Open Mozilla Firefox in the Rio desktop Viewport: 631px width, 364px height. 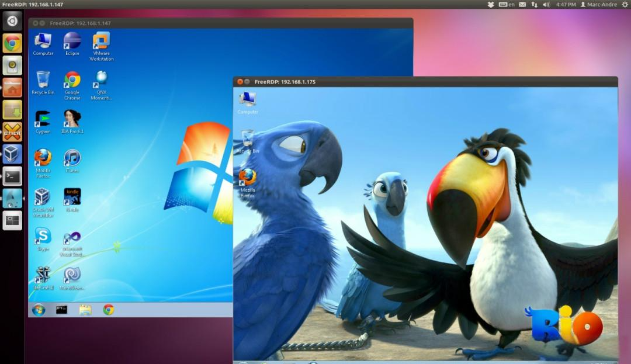(x=248, y=177)
